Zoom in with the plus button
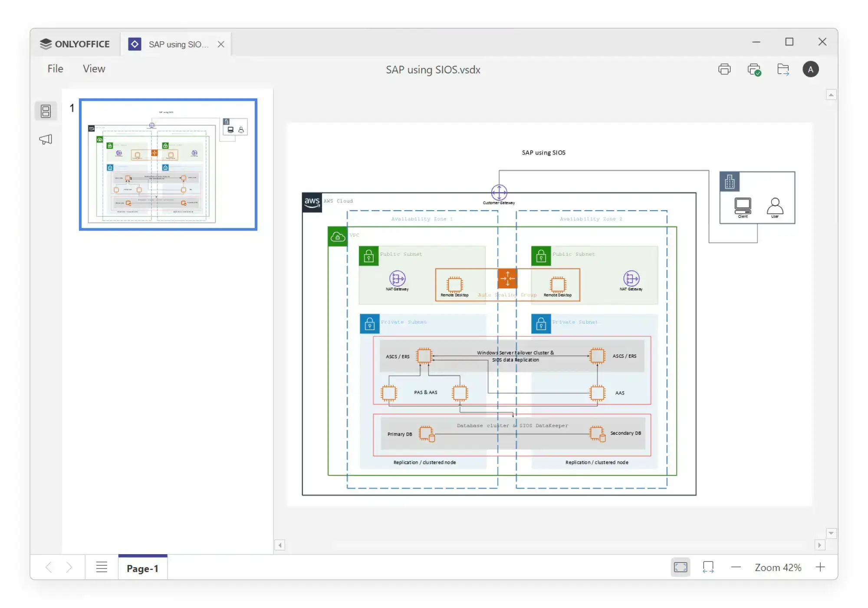 (x=820, y=567)
